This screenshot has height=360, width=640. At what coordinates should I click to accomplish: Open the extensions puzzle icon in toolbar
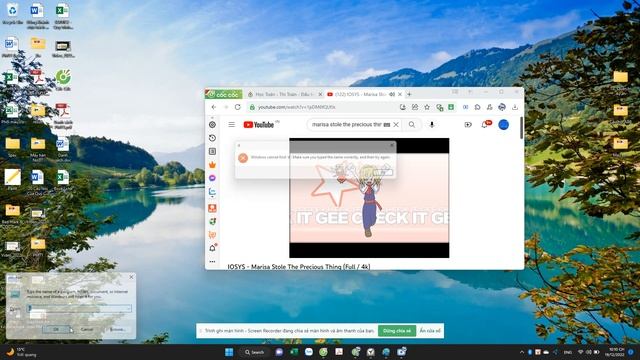[x=477, y=107]
